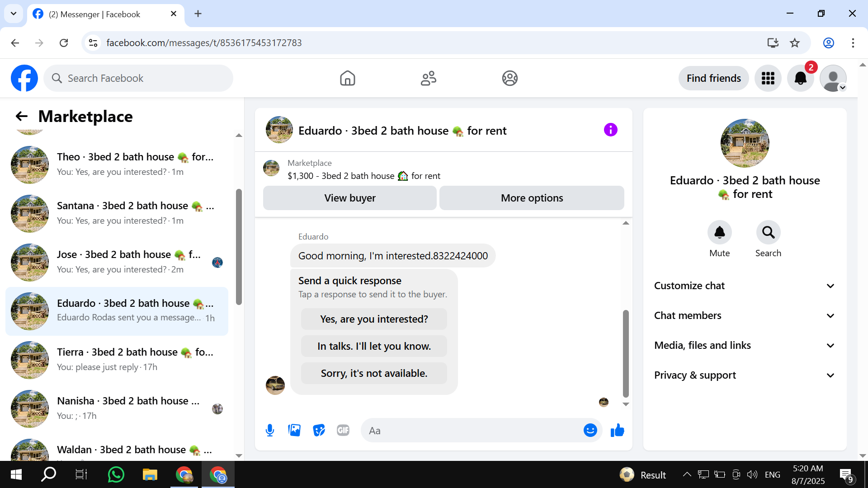Image resolution: width=868 pixels, height=488 pixels.
Task: Send quick reply 'Yes, are you interested?'
Action: pyautogui.click(x=374, y=319)
